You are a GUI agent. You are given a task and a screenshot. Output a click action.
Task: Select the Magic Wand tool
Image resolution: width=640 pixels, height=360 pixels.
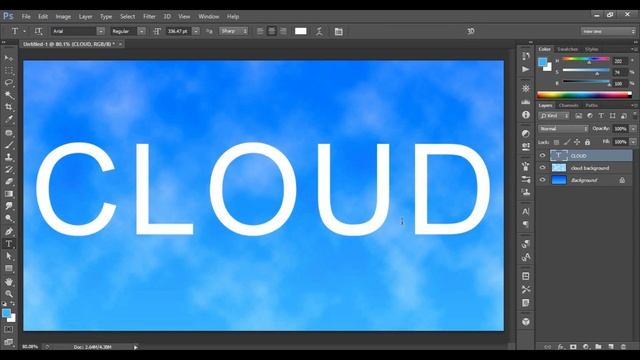[x=9, y=95]
